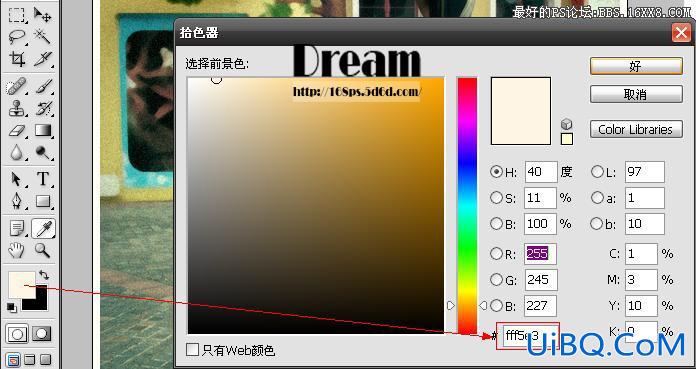Select the Crop tool

[x=17, y=59]
